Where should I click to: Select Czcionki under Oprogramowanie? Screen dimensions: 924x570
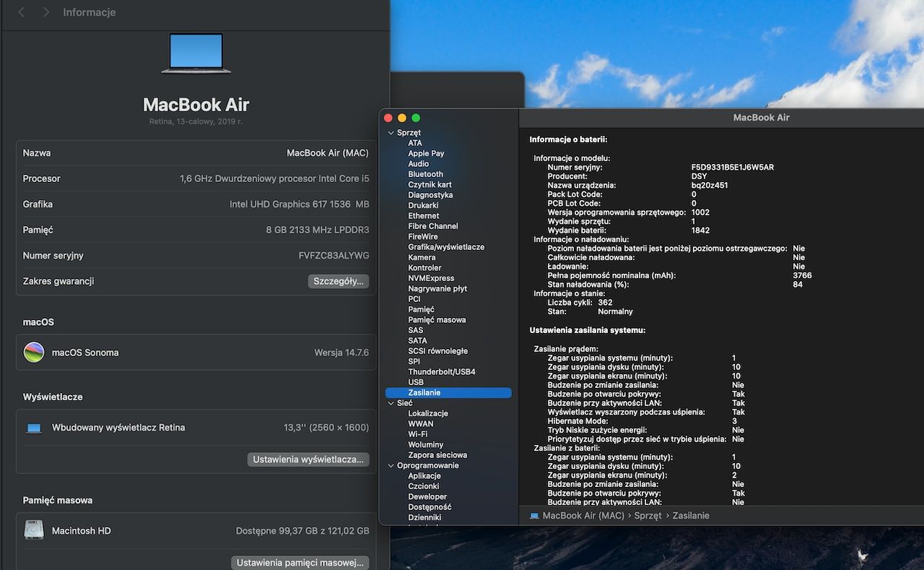pos(424,486)
